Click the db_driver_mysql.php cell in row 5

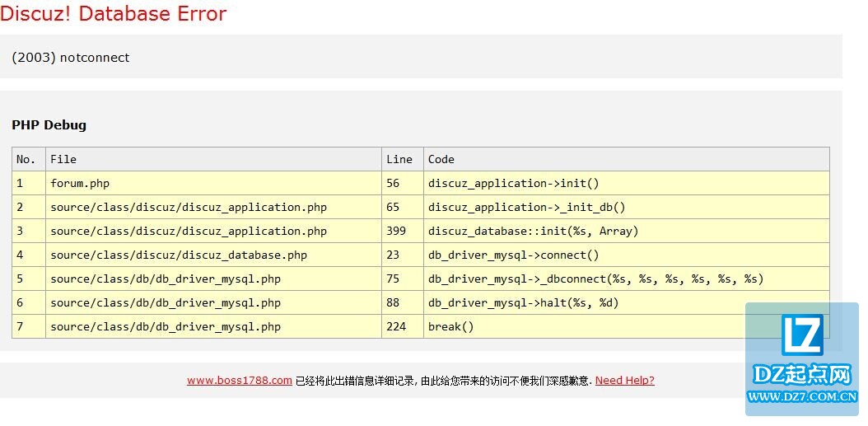(213, 279)
